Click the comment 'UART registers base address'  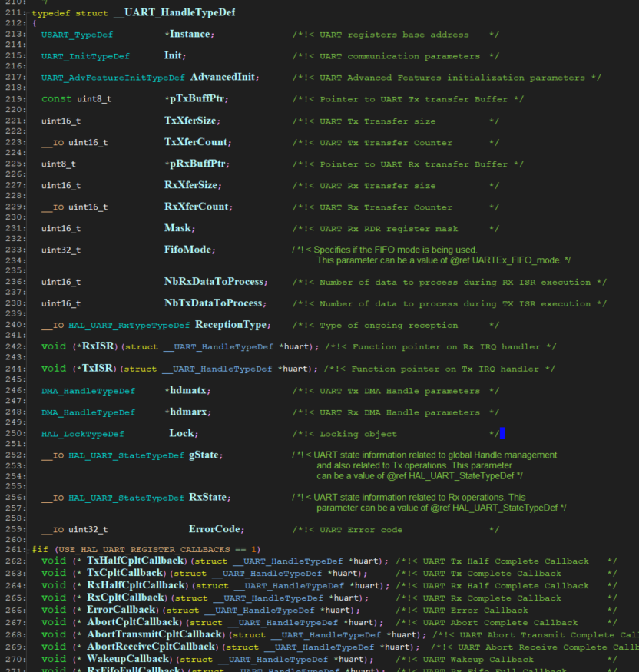(394, 35)
